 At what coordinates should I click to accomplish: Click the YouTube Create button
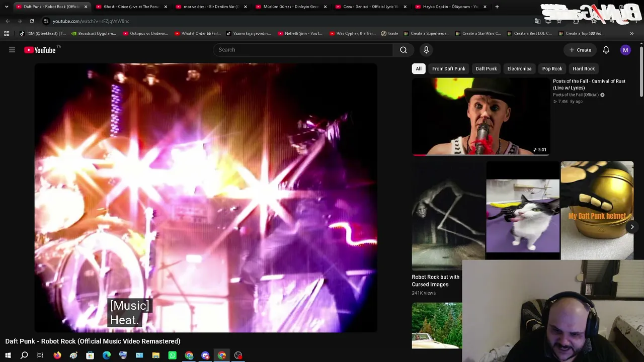pos(581,50)
